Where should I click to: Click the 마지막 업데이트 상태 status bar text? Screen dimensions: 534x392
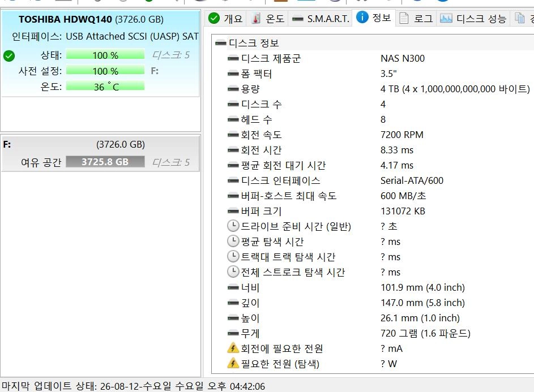(x=133, y=386)
